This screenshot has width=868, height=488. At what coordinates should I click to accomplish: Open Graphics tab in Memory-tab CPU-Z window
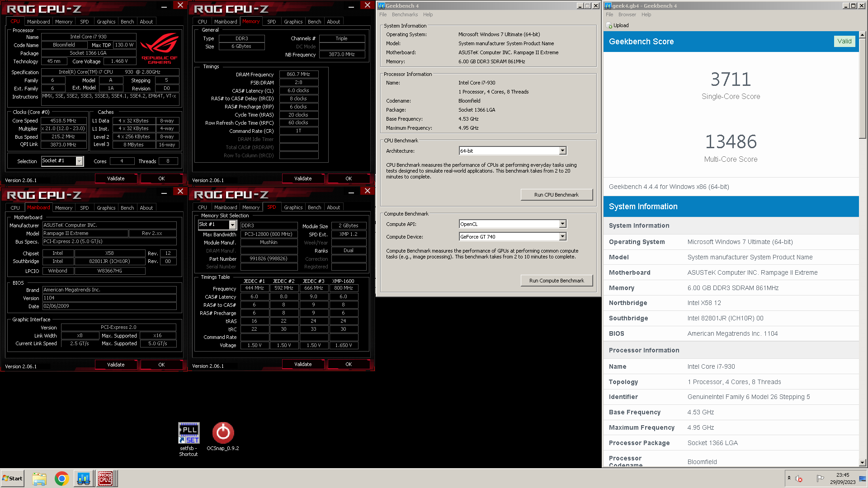pyautogui.click(x=293, y=22)
